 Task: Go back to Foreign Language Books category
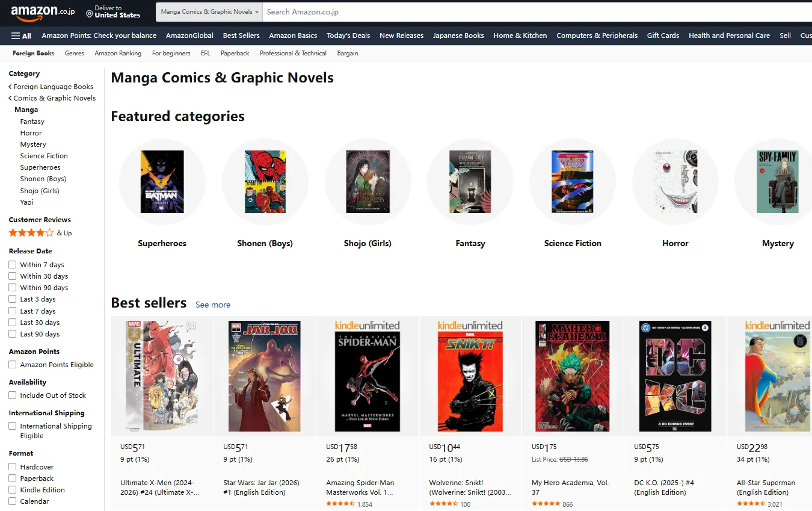pos(53,87)
